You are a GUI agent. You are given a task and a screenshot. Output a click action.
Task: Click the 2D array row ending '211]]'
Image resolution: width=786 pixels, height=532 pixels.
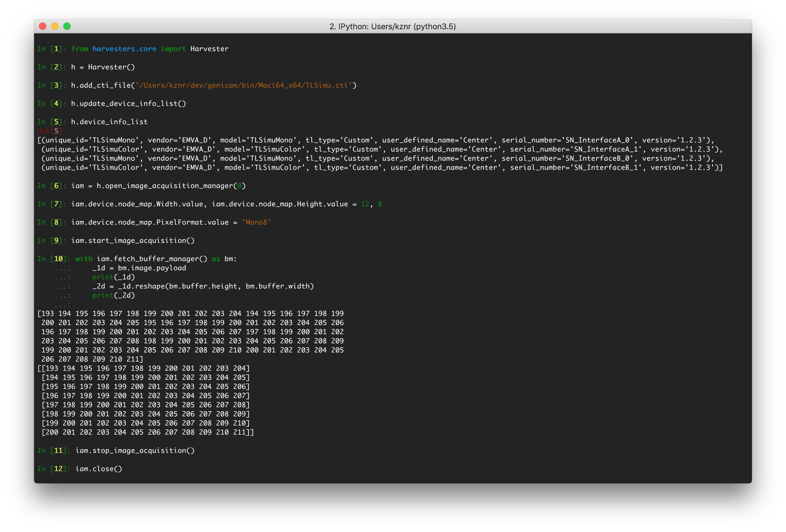pyautogui.click(x=147, y=432)
